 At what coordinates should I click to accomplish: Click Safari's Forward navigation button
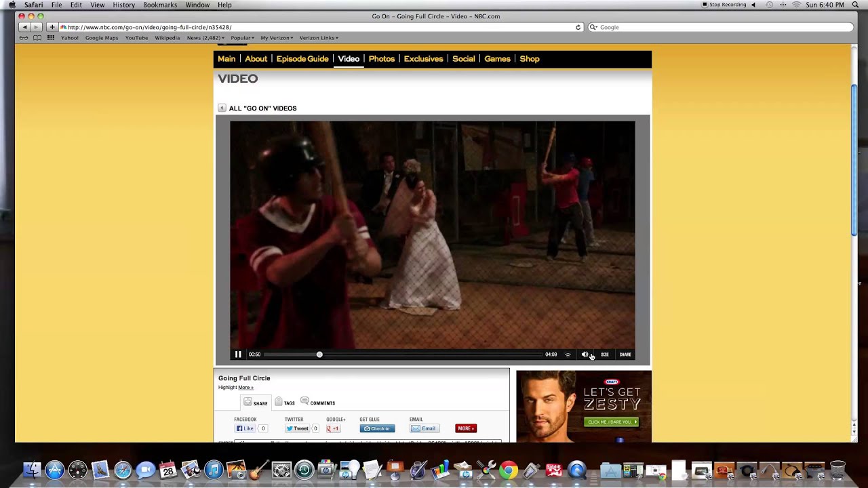(36, 27)
